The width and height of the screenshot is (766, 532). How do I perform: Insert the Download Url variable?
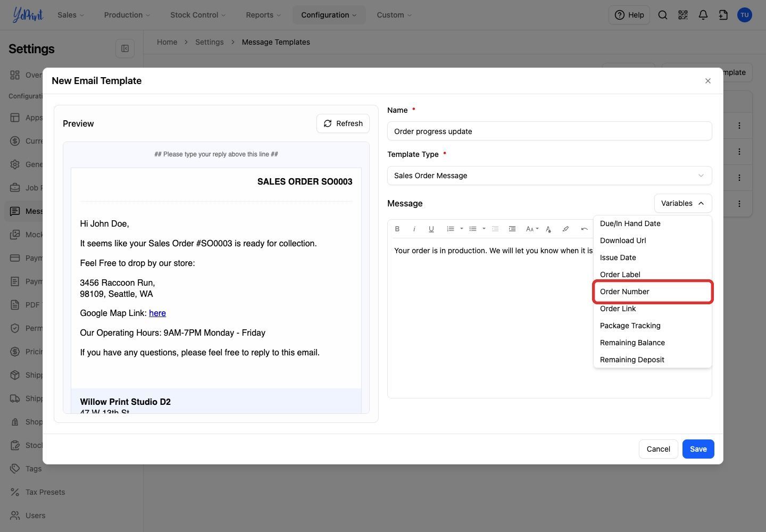click(652, 240)
